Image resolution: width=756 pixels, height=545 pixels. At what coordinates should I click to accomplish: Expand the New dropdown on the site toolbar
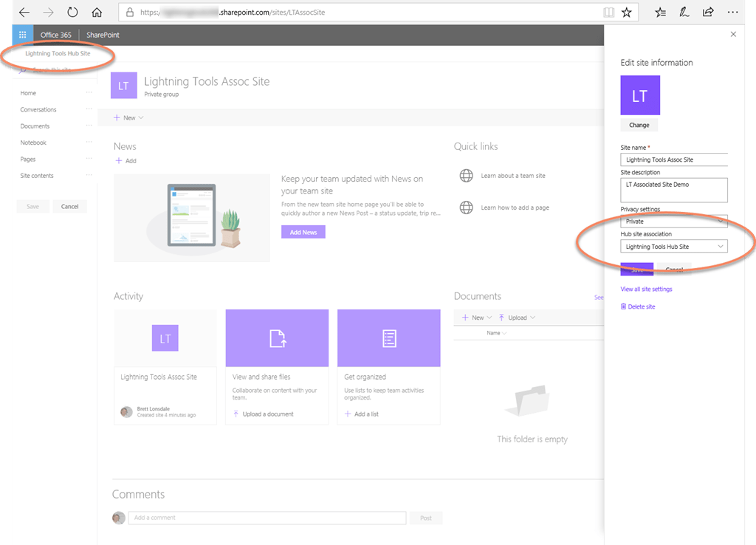tap(128, 117)
